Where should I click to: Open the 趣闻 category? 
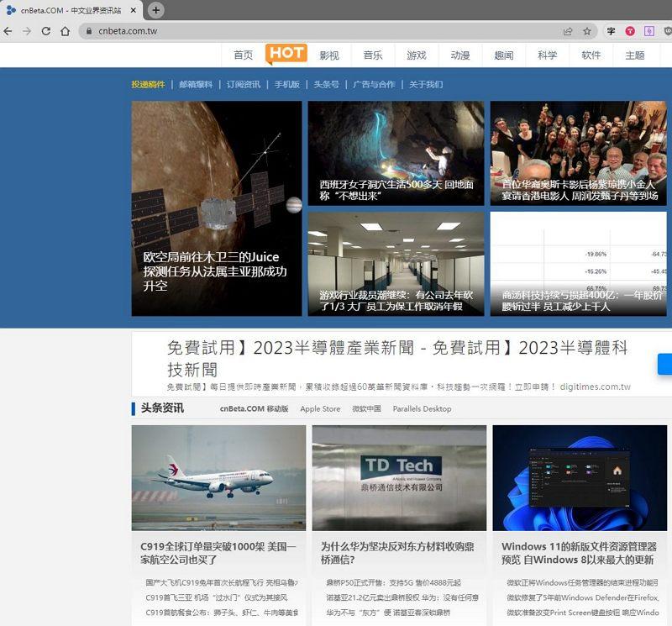[x=504, y=55]
